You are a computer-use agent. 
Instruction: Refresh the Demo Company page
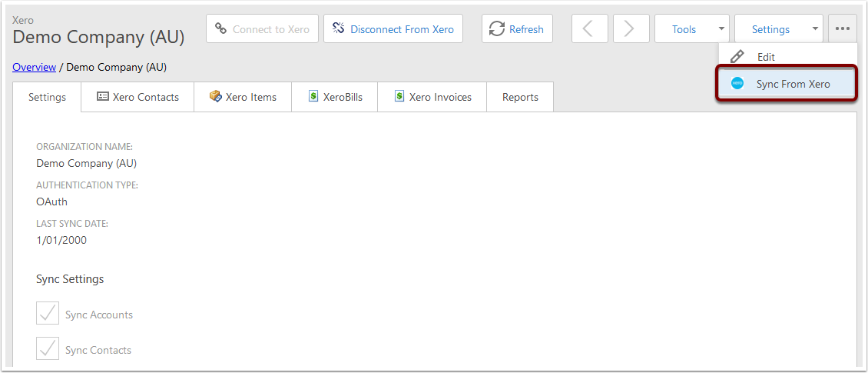click(x=517, y=28)
